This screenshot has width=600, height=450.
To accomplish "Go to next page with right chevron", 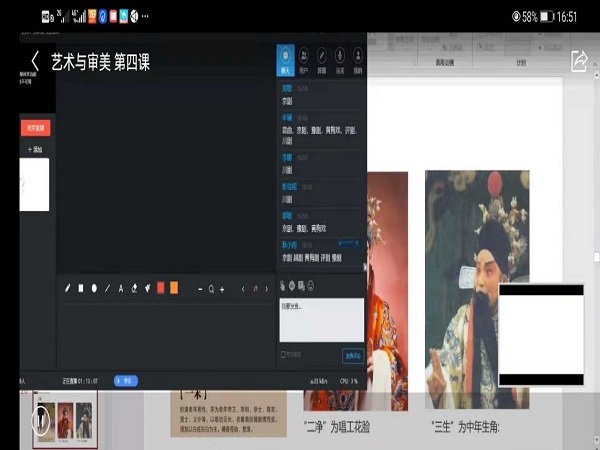I will pyautogui.click(x=267, y=288).
